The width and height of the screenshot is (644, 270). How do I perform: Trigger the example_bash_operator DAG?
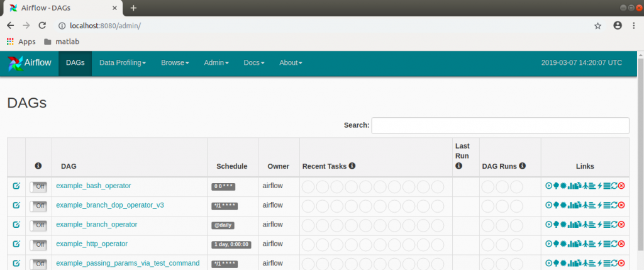point(548,186)
